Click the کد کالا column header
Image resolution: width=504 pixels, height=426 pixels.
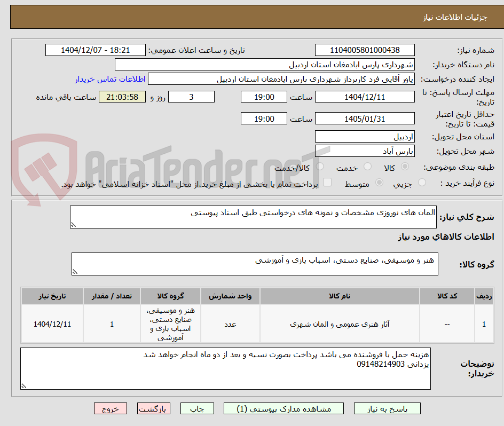pyautogui.click(x=447, y=296)
